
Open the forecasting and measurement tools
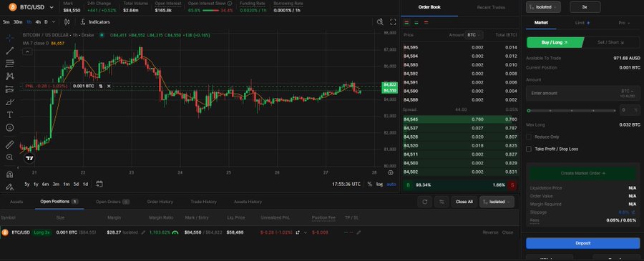tap(10, 89)
